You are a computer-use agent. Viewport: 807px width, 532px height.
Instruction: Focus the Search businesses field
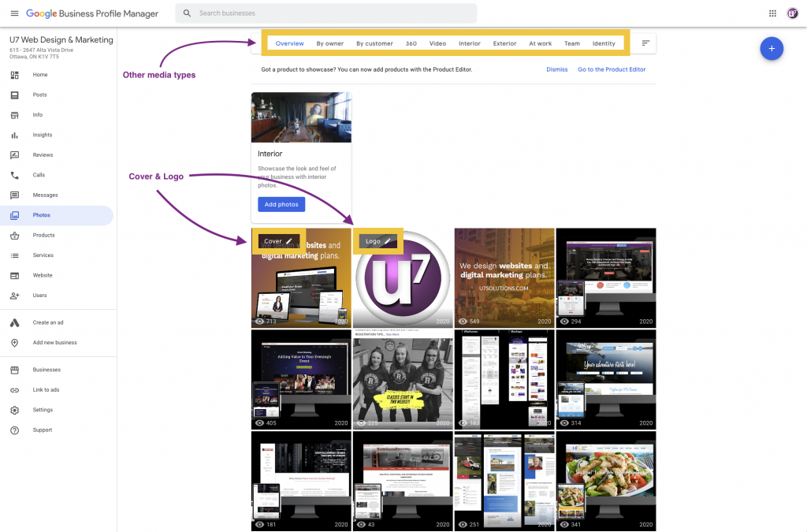tap(325, 13)
